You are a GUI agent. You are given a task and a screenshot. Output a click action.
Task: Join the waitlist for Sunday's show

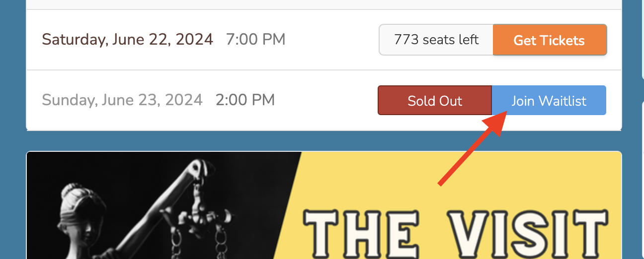549,101
